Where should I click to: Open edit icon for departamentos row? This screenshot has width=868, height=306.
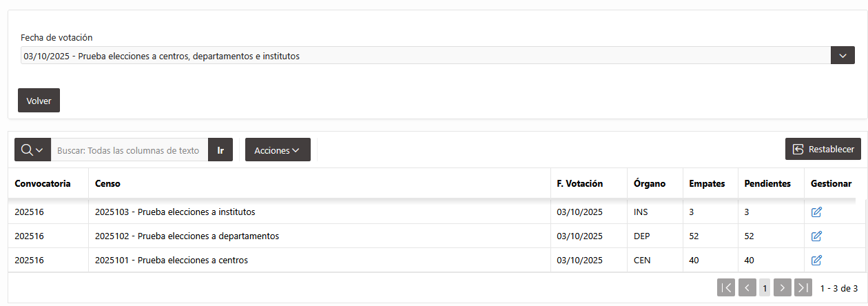click(x=816, y=236)
